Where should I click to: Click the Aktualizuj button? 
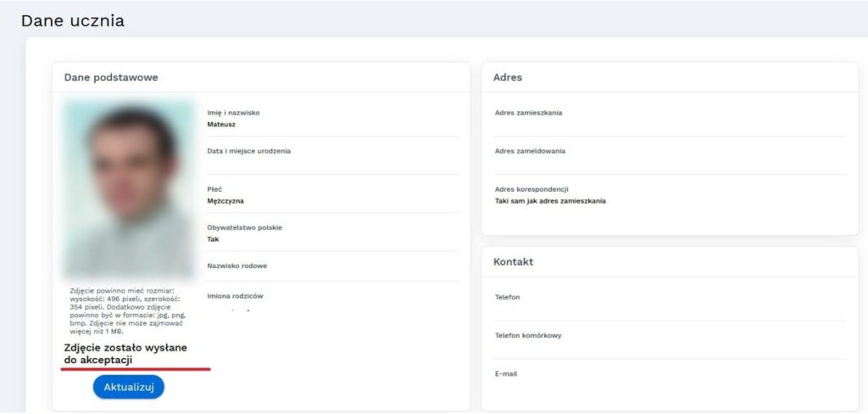click(x=129, y=387)
